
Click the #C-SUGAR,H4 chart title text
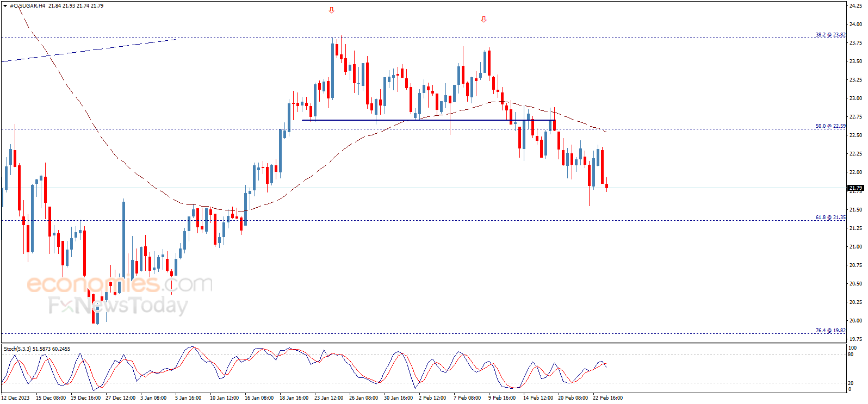coord(27,5)
